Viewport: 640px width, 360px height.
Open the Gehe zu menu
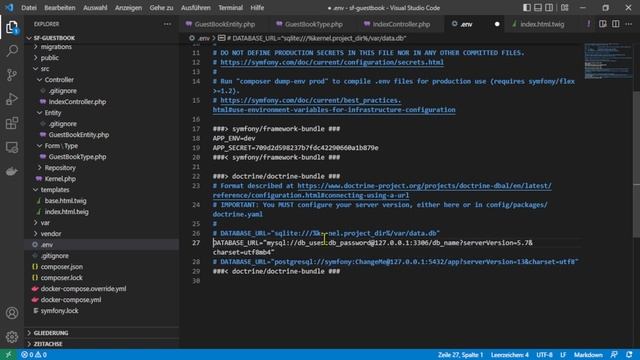tap(161, 8)
